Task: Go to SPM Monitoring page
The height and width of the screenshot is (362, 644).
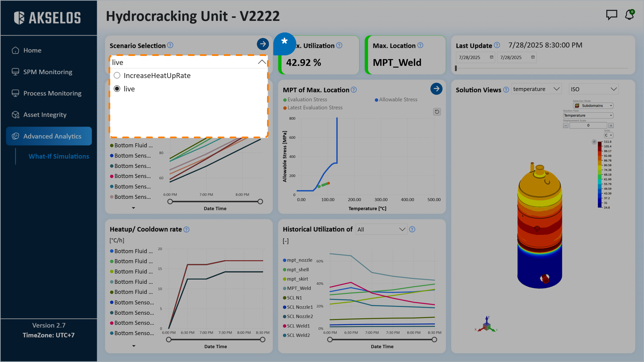Action: coord(47,72)
